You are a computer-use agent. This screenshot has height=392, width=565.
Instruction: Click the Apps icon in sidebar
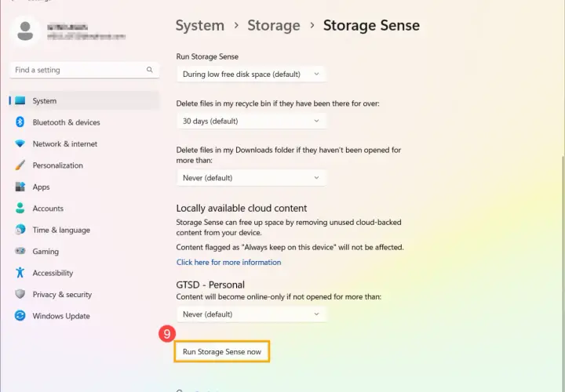(x=20, y=187)
